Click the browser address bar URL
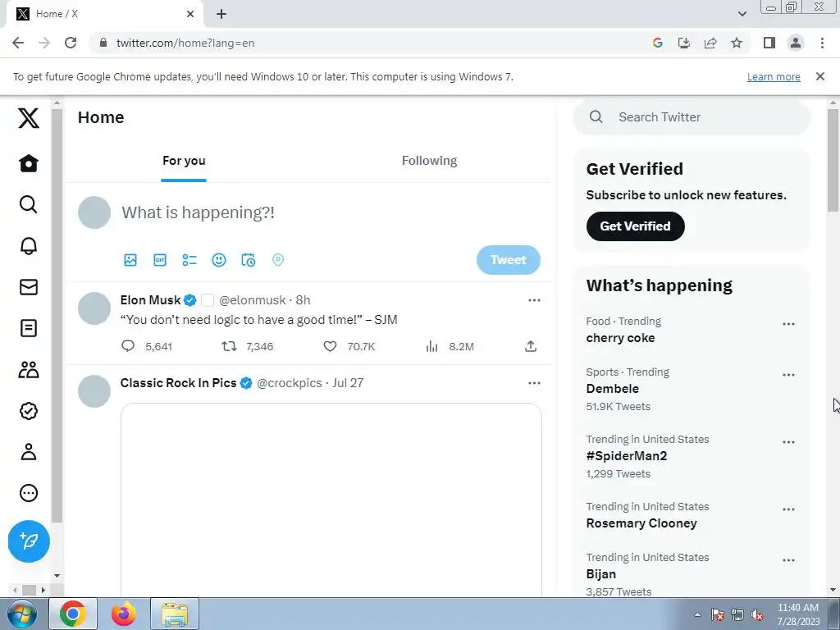This screenshot has height=630, width=840. (185, 43)
